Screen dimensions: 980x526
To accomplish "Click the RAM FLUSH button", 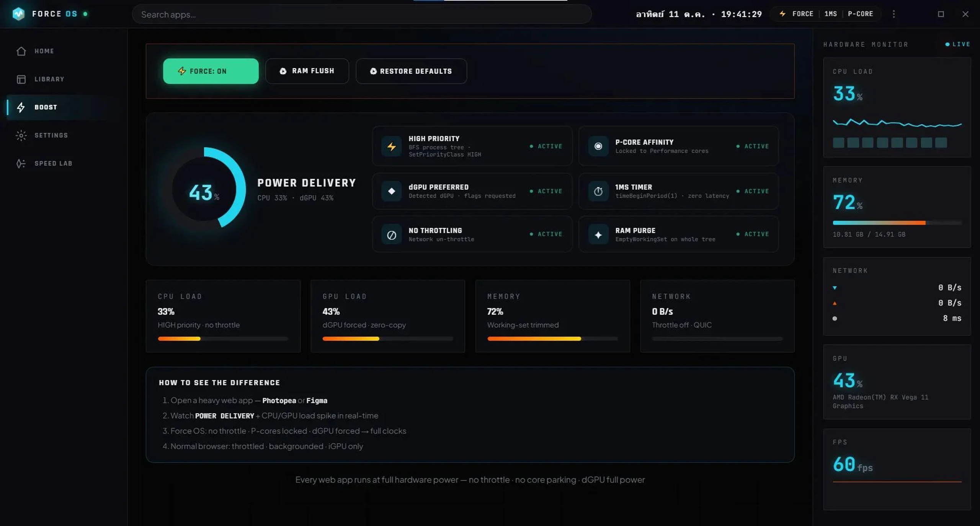I will [x=307, y=71].
